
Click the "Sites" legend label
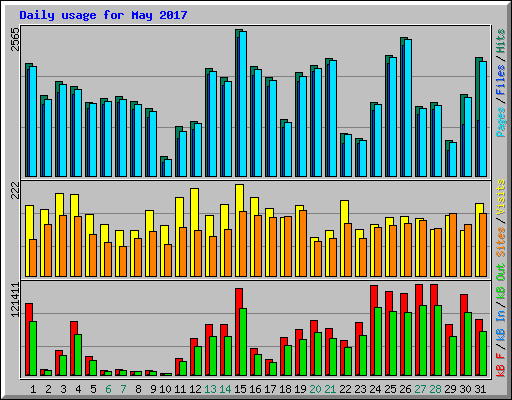pos(500,242)
